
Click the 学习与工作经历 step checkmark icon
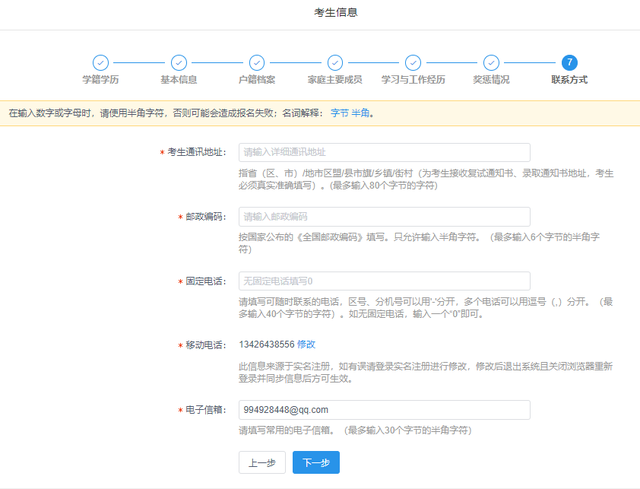coord(413,63)
